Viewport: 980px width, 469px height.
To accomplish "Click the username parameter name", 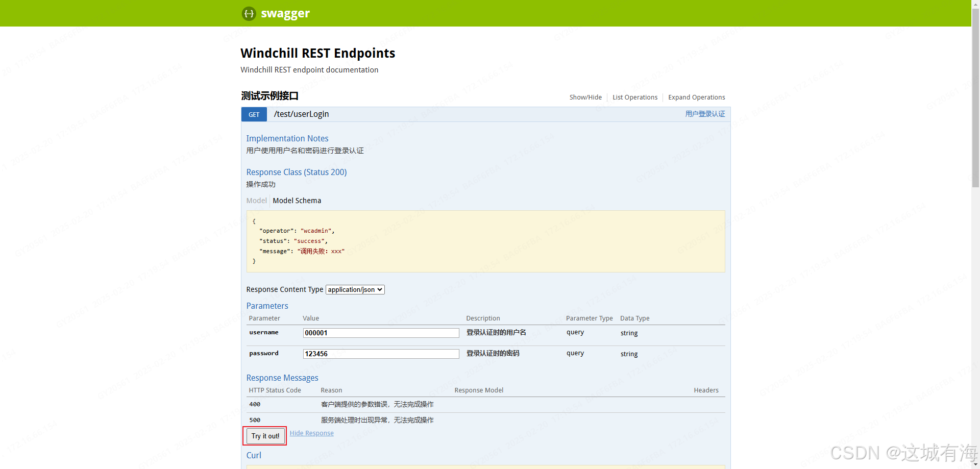I will [x=264, y=332].
